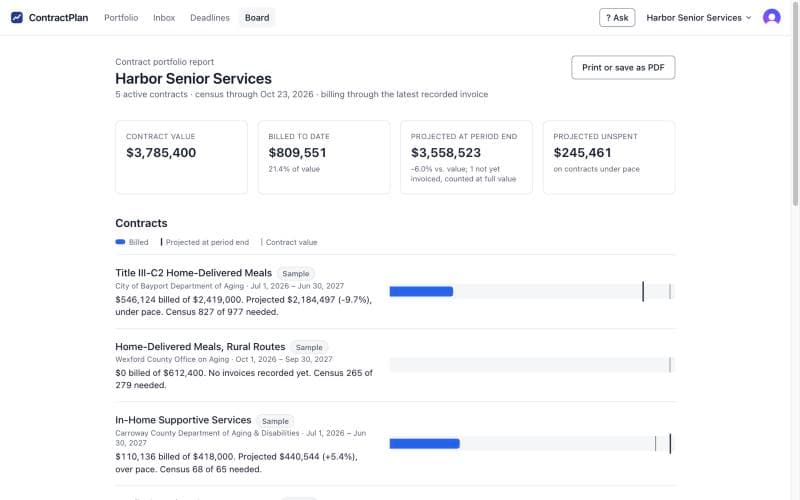Click the $809,551 billed figure

pos(297,153)
